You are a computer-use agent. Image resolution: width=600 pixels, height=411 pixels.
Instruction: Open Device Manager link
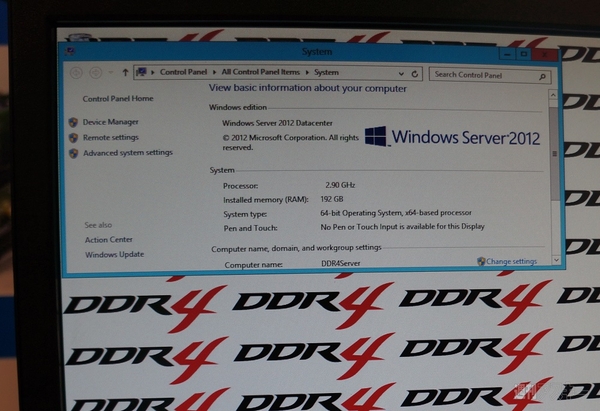[111, 122]
